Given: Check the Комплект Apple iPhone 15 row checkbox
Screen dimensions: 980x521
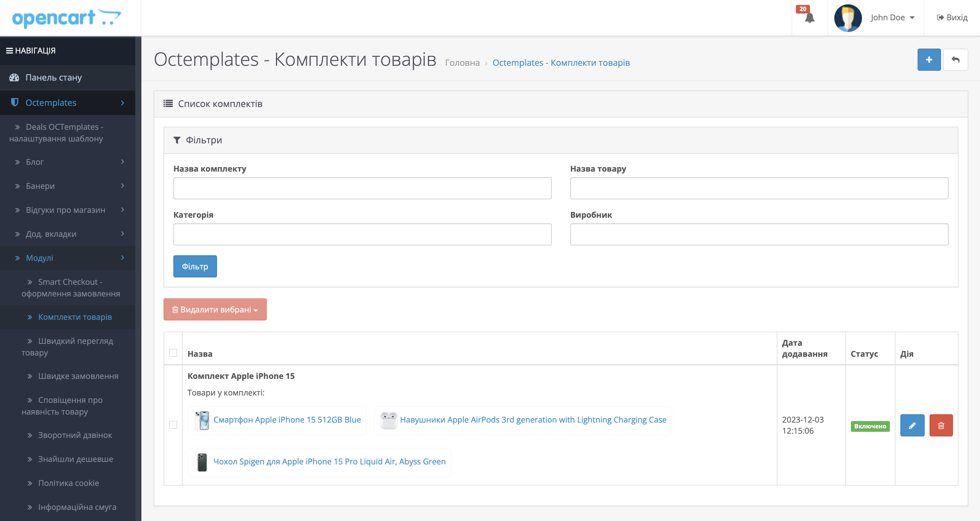Looking at the screenshot, I should tap(173, 425).
